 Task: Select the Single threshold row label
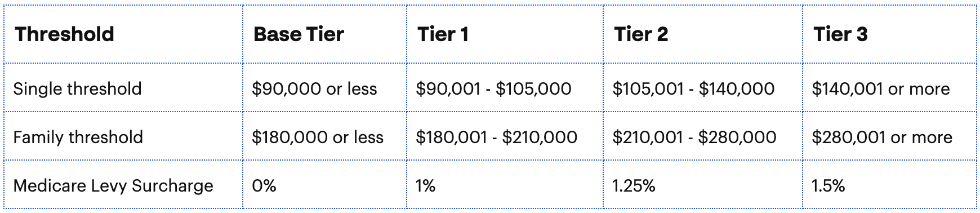click(x=123, y=88)
